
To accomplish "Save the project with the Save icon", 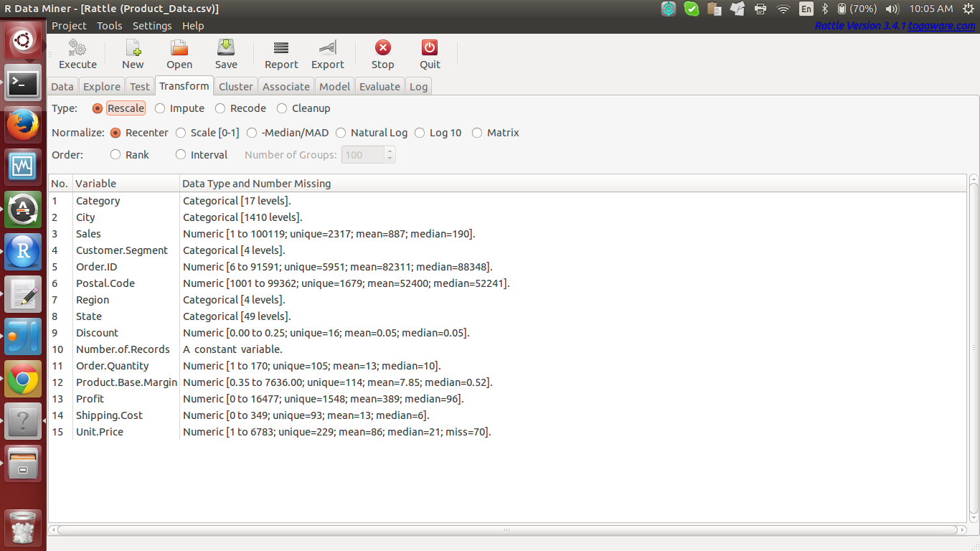I will [x=226, y=55].
